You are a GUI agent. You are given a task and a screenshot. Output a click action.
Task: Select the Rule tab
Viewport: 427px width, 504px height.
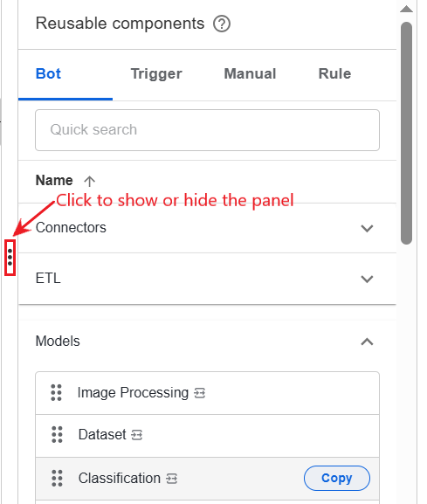coord(334,74)
